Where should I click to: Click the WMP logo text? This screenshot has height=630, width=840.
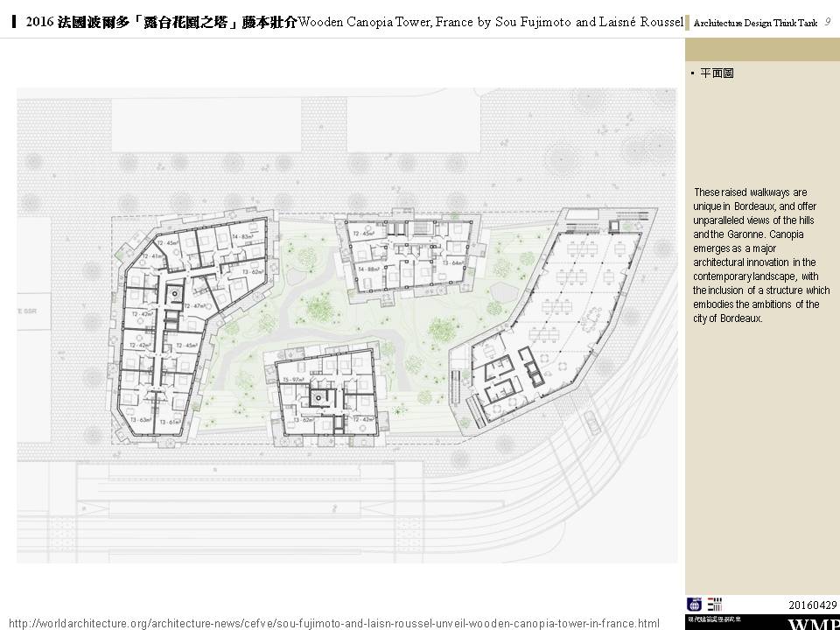[814, 624]
